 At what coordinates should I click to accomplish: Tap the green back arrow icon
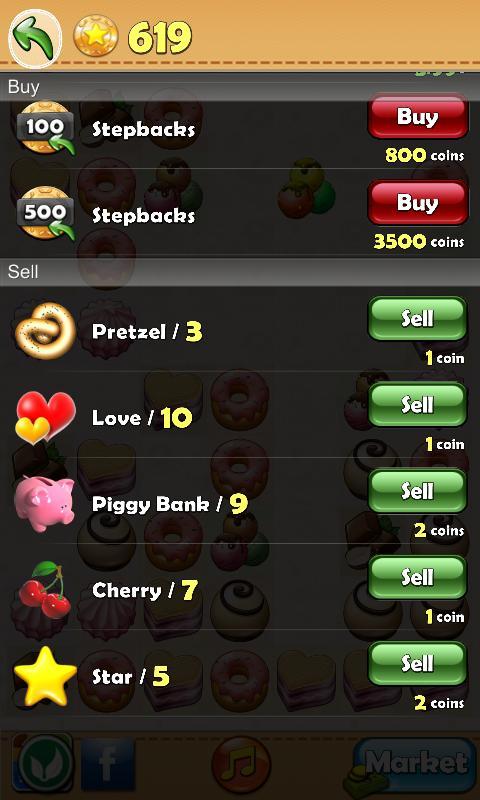(x=35, y=39)
